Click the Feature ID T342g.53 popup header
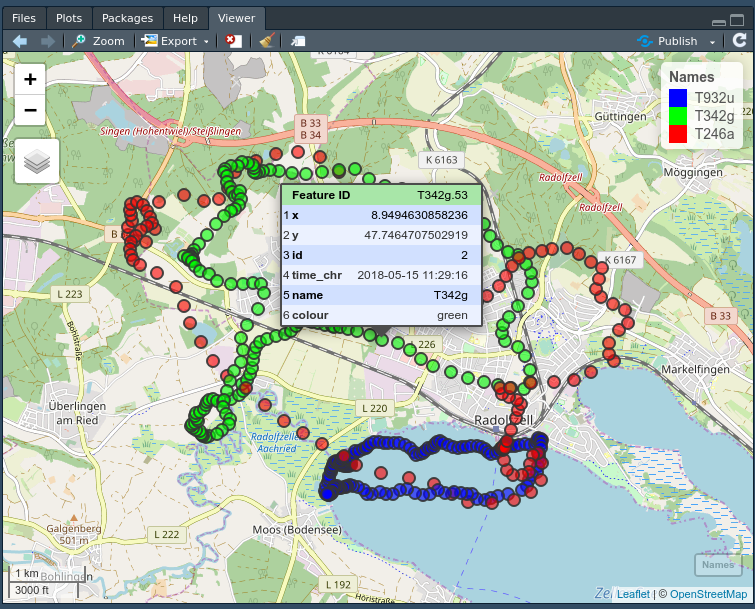755x609 pixels. tap(381, 195)
